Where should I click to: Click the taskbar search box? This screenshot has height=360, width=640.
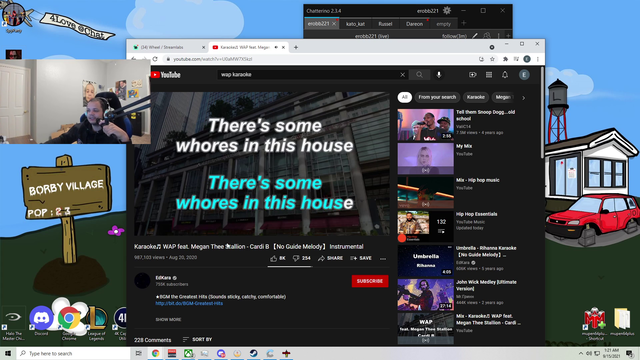74,353
